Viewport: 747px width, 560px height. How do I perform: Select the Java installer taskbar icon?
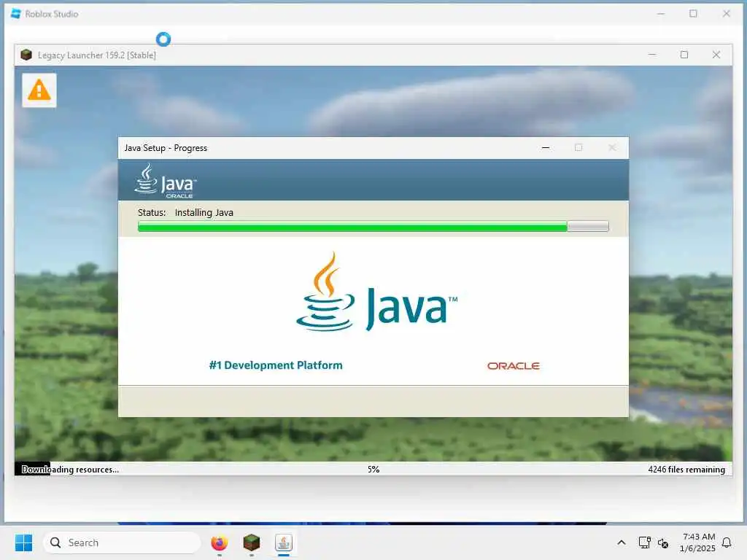(x=284, y=542)
